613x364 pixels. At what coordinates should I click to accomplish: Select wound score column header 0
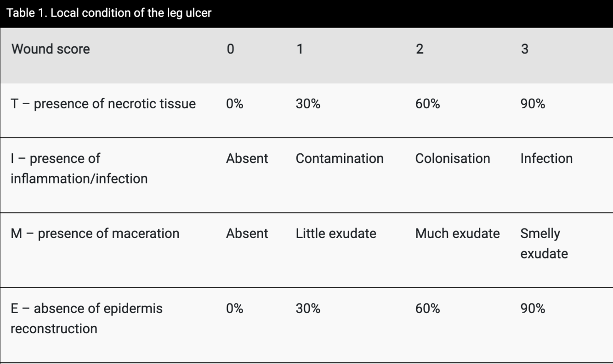click(x=230, y=49)
